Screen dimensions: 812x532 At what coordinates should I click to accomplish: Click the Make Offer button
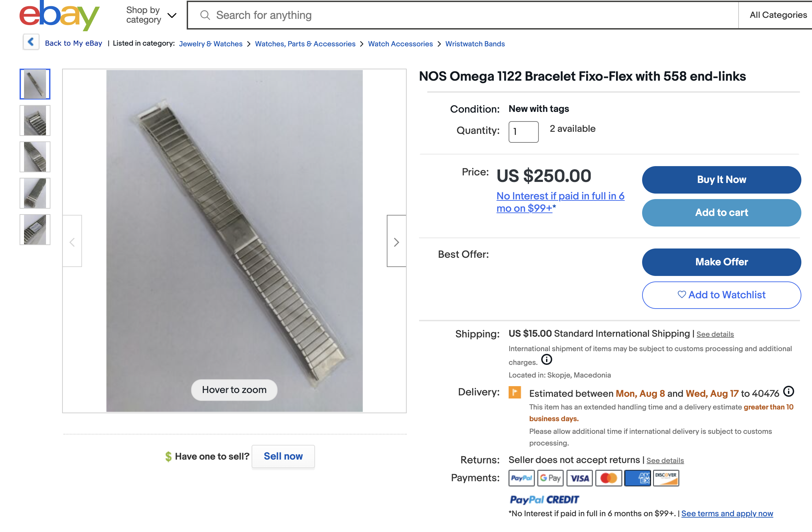(721, 262)
